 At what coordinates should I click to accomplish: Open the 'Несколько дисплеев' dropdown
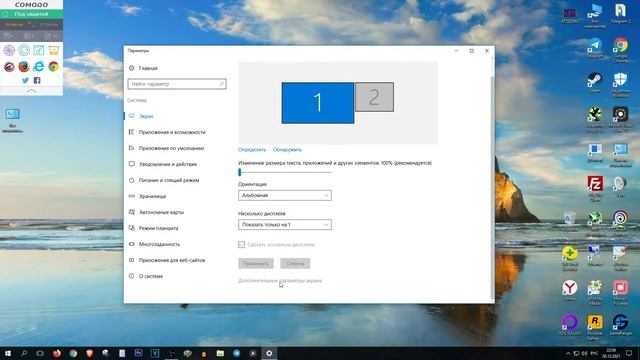tap(284, 224)
